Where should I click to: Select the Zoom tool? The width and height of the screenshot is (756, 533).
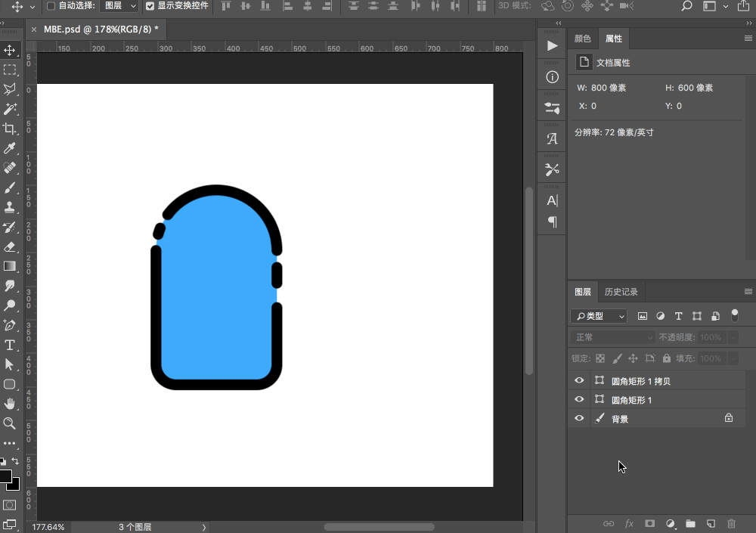[10, 423]
